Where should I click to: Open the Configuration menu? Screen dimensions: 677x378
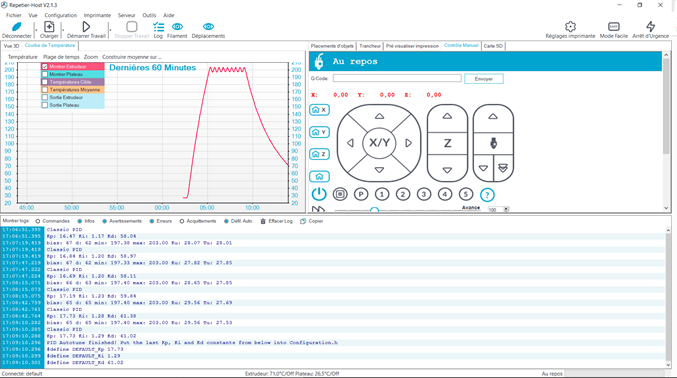pos(60,15)
